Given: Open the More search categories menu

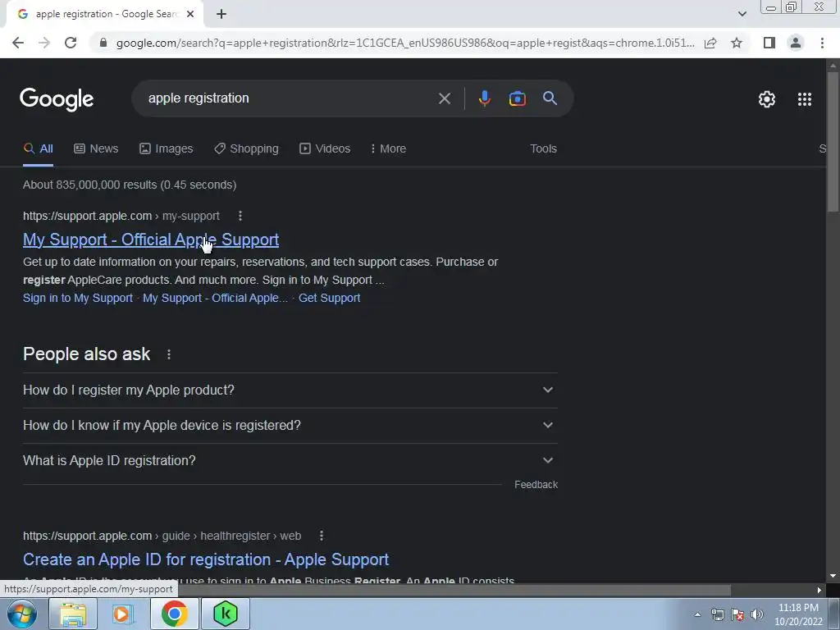Looking at the screenshot, I should click(x=388, y=148).
